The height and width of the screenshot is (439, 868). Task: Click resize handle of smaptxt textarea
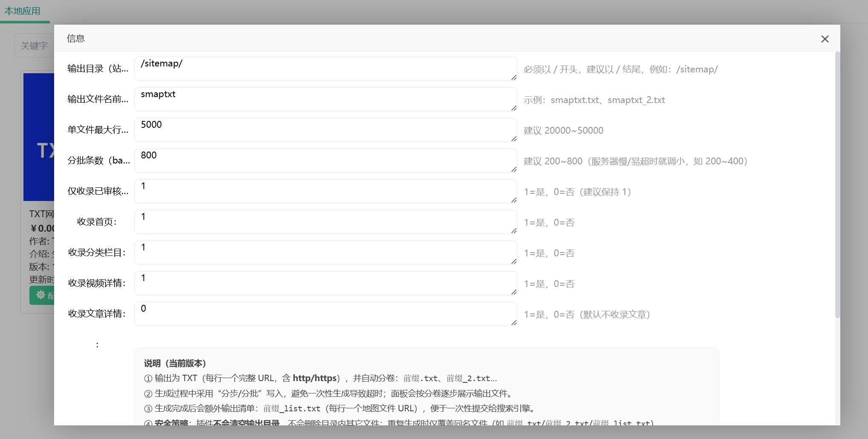click(514, 108)
